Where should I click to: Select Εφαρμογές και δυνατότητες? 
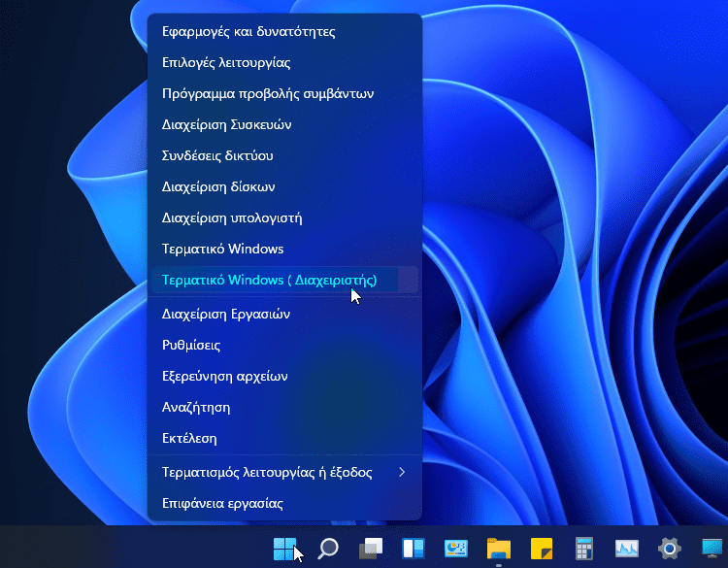point(284,32)
